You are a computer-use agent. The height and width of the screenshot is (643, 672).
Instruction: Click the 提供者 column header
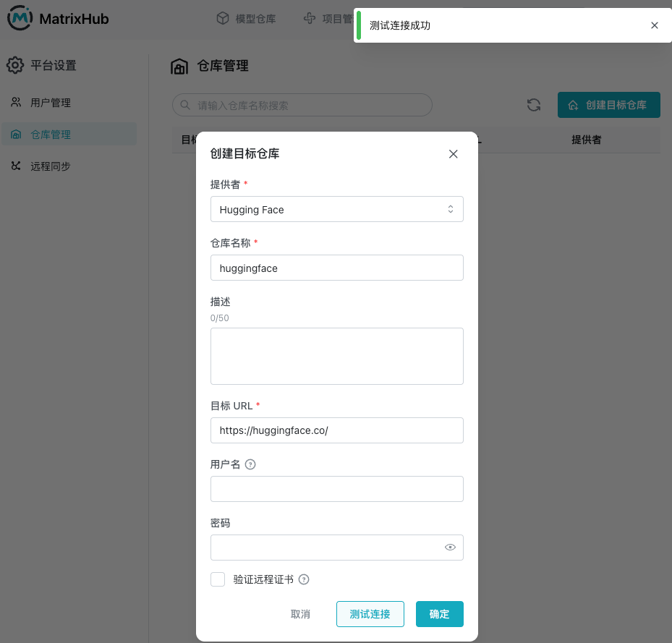pyautogui.click(x=586, y=140)
